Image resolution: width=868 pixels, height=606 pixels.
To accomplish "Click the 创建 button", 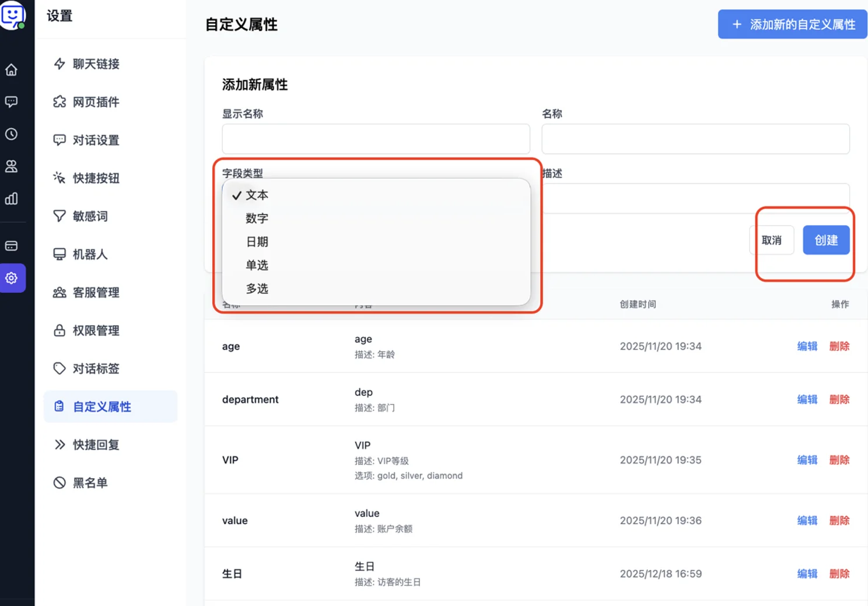I will tap(826, 240).
